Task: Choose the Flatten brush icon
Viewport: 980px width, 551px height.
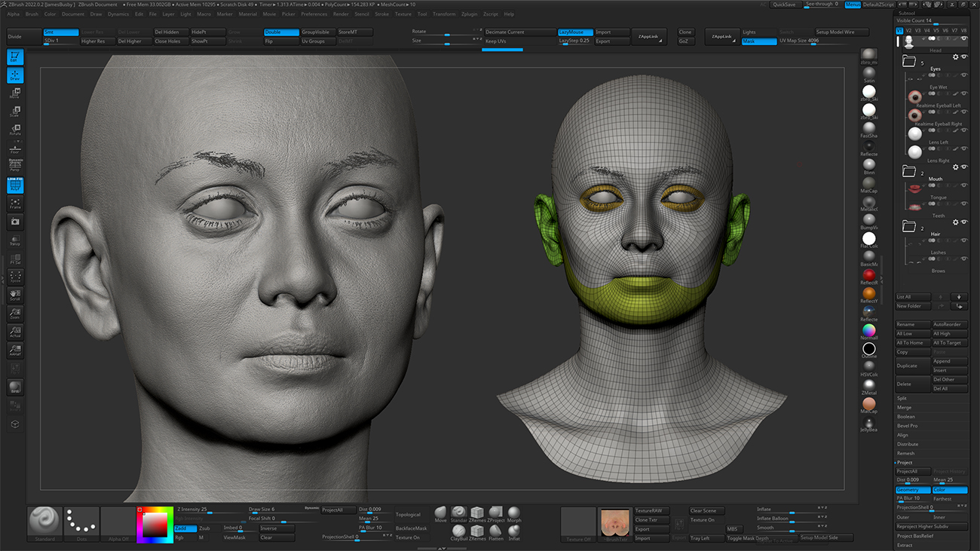Action: click(x=496, y=531)
